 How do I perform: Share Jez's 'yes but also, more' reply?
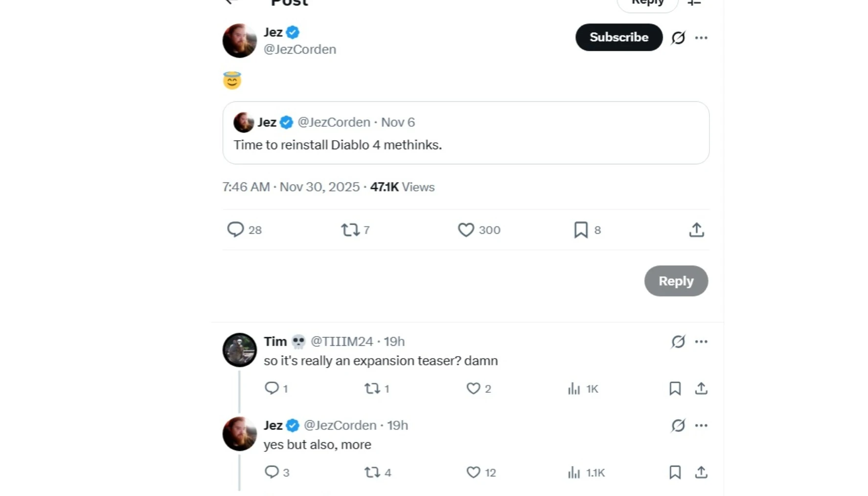point(701,472)
